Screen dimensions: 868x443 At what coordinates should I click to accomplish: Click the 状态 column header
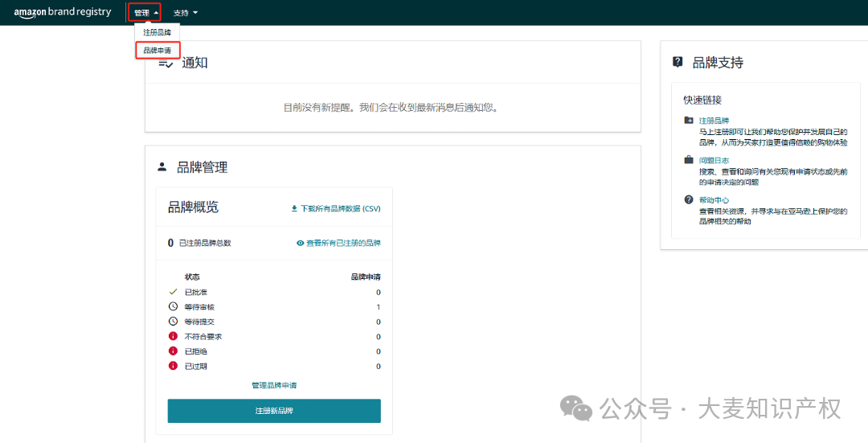click(192, 277)
